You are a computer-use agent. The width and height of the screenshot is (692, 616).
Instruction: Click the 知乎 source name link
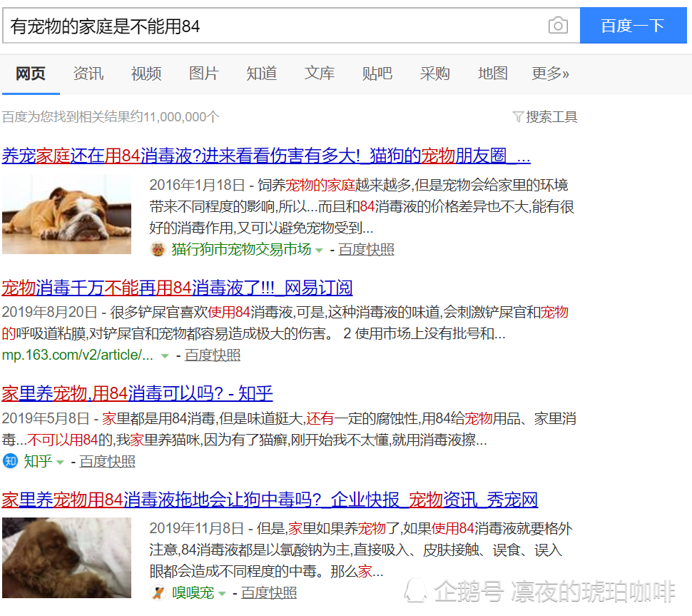[38, 461]
